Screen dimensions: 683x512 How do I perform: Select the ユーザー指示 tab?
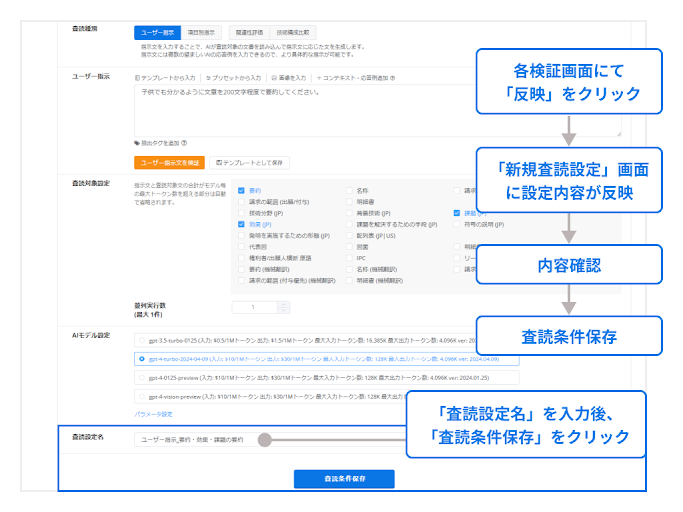pos(156,32)
